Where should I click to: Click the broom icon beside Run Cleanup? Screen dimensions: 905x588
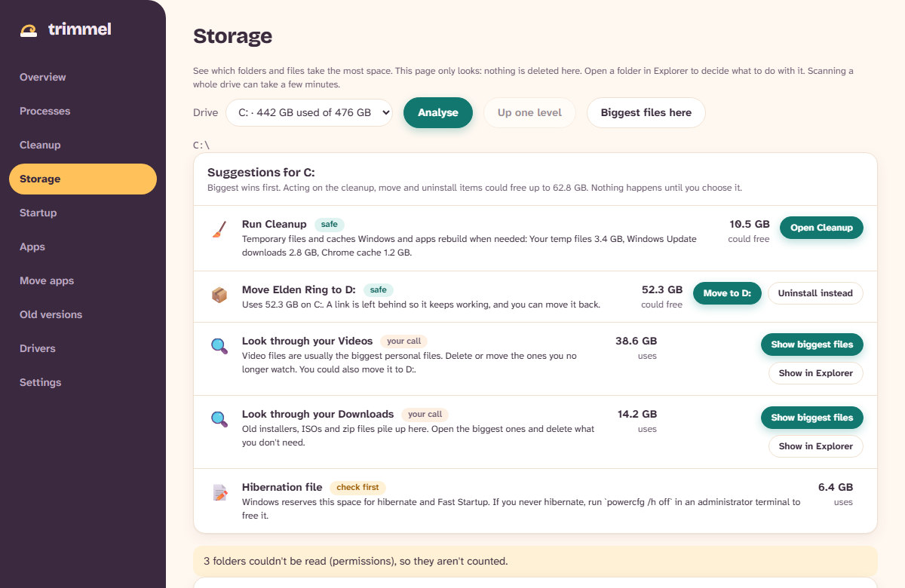pos(219,230)
